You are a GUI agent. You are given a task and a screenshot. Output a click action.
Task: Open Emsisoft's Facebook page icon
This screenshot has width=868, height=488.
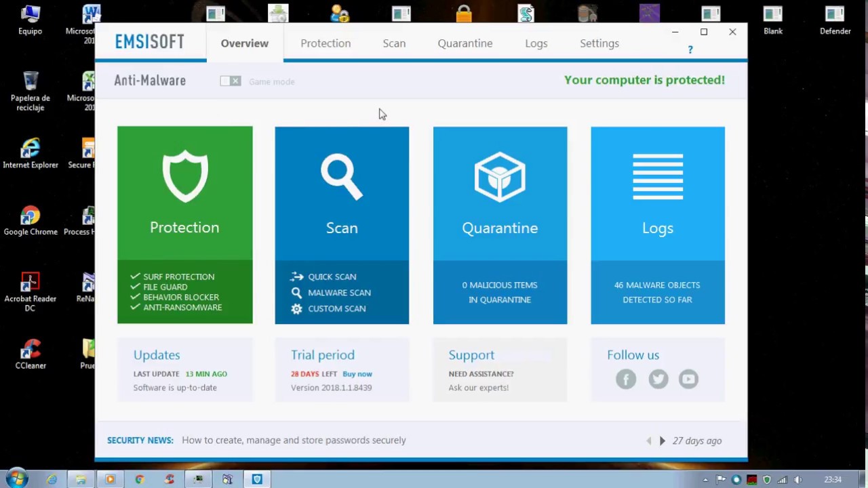tap(626, 379)
